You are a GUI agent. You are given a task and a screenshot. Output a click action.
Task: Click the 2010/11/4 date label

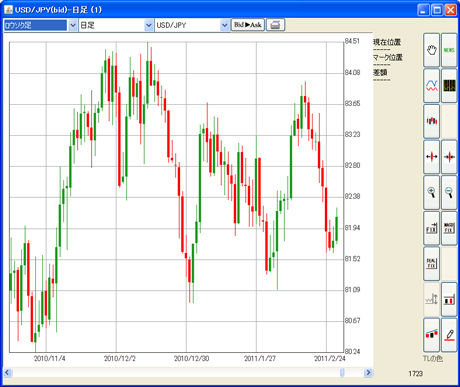click(x=50, y=359)
